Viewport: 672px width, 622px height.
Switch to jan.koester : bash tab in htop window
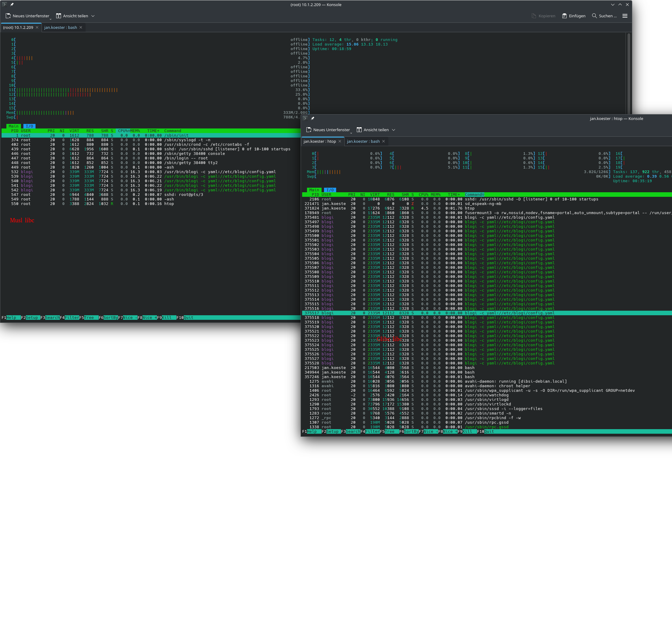363,141
